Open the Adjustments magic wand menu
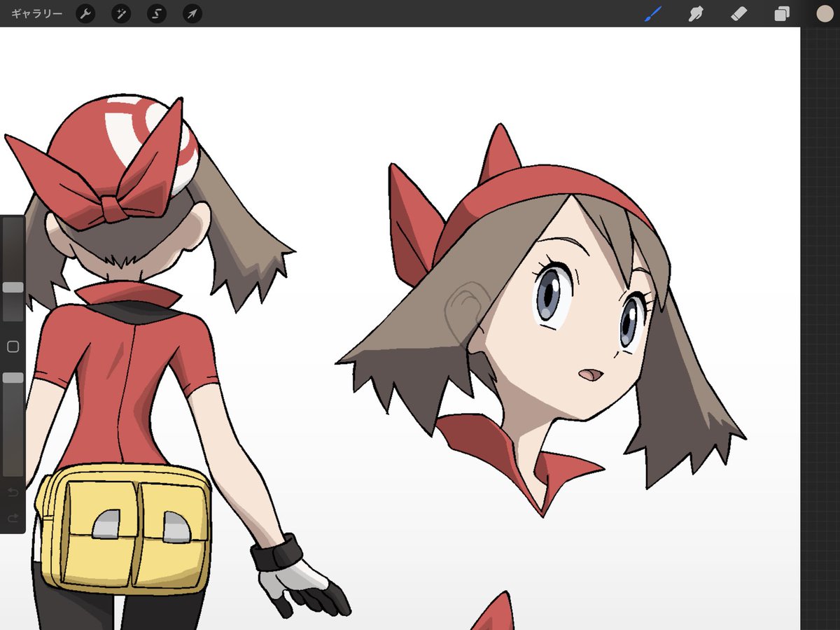840x630 pixels. (x=121, y=13)
